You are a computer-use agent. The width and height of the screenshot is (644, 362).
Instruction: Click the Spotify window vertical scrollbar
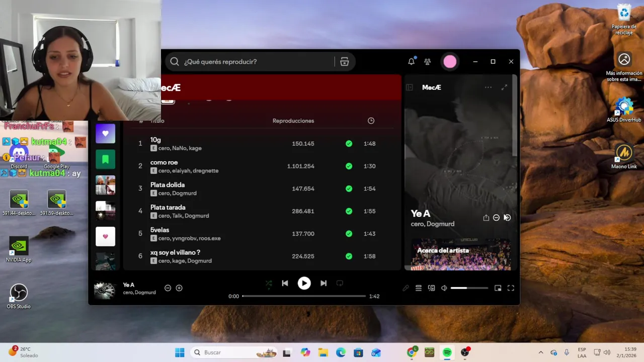[x=515, y=116]
